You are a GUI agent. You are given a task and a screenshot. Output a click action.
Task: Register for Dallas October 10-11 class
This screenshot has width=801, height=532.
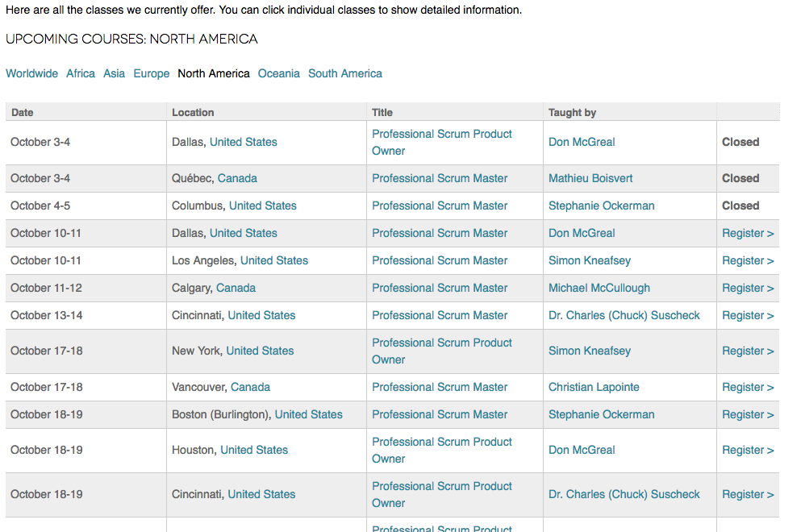(x=748, y=233)
